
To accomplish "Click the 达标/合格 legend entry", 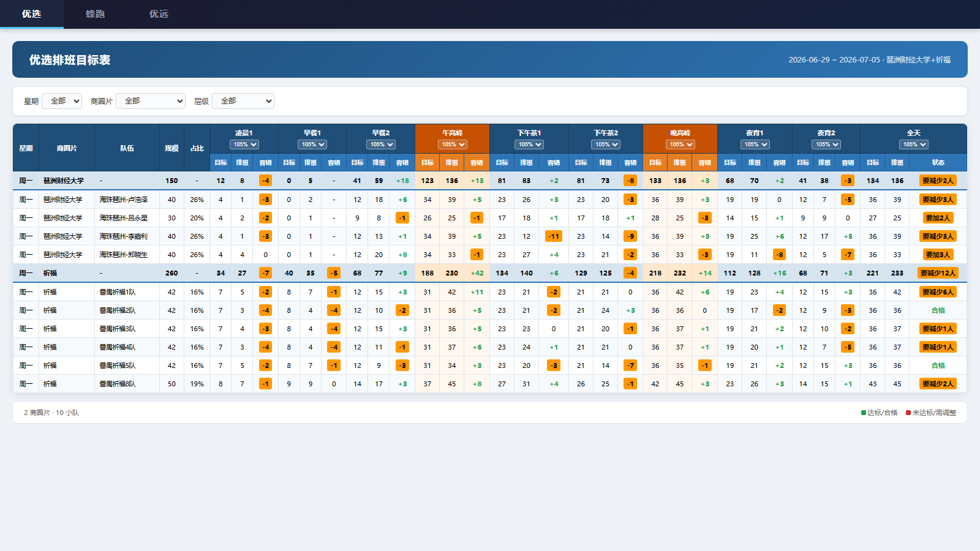I will [x=879, y=413].
